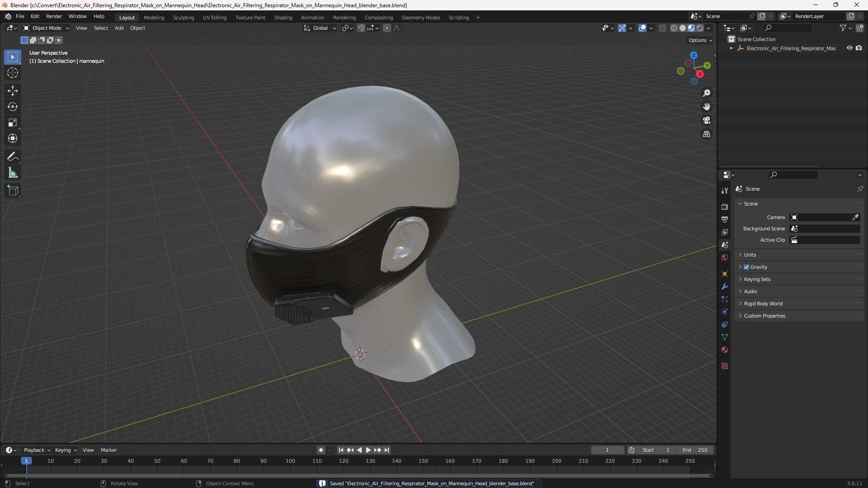Toggle the Gravity checkbox
The height and width of the screenshot is (488, 868).
746,267
